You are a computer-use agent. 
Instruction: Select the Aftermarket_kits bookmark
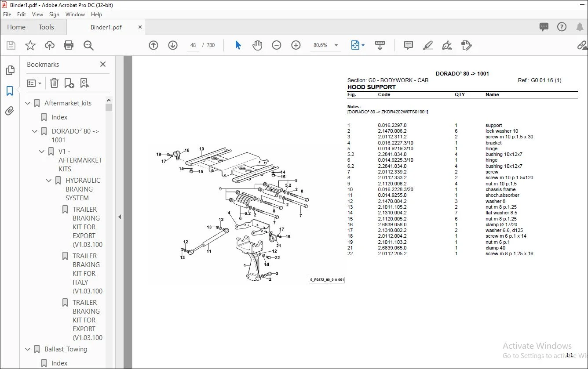tap(68, 103)
